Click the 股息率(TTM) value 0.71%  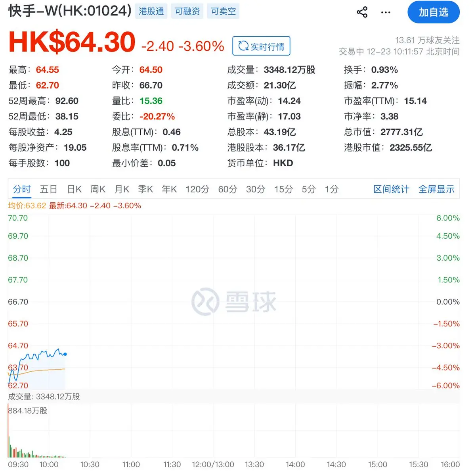point(185,148)
